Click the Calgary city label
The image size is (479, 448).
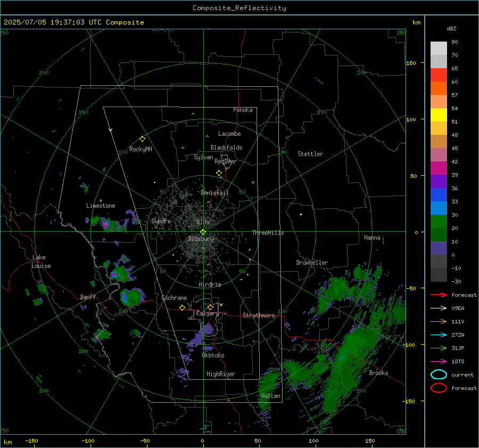pyautogui.click(x=208, y=313)
